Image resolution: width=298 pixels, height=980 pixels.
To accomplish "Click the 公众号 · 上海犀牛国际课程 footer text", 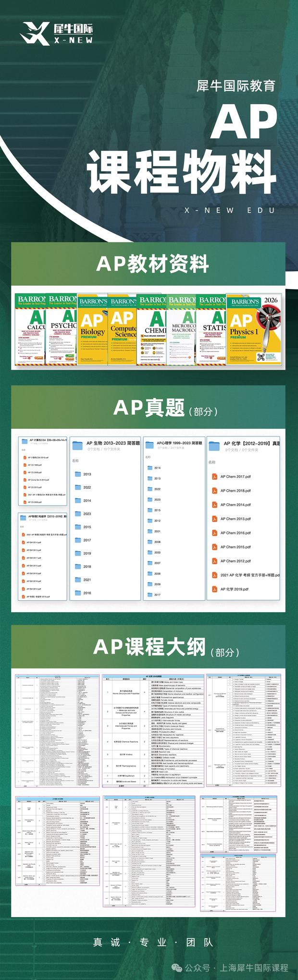I will coord(230,968).
